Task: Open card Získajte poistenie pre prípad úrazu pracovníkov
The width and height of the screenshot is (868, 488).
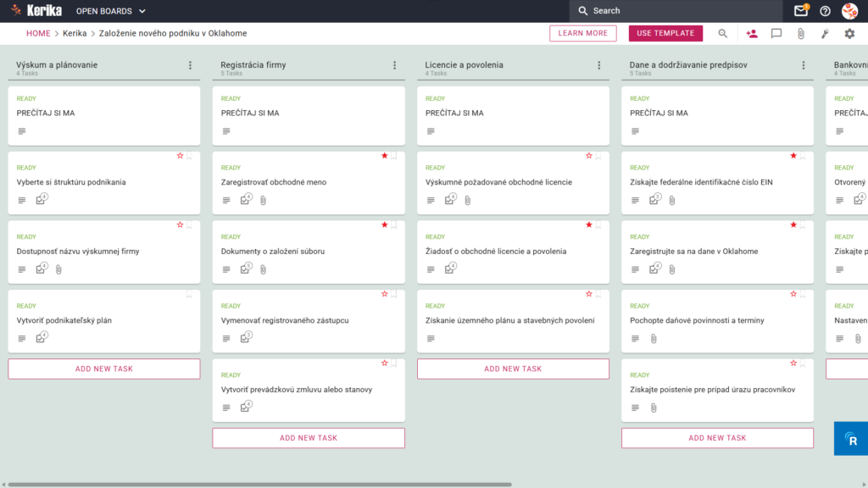Action: (x=717, y=390)
